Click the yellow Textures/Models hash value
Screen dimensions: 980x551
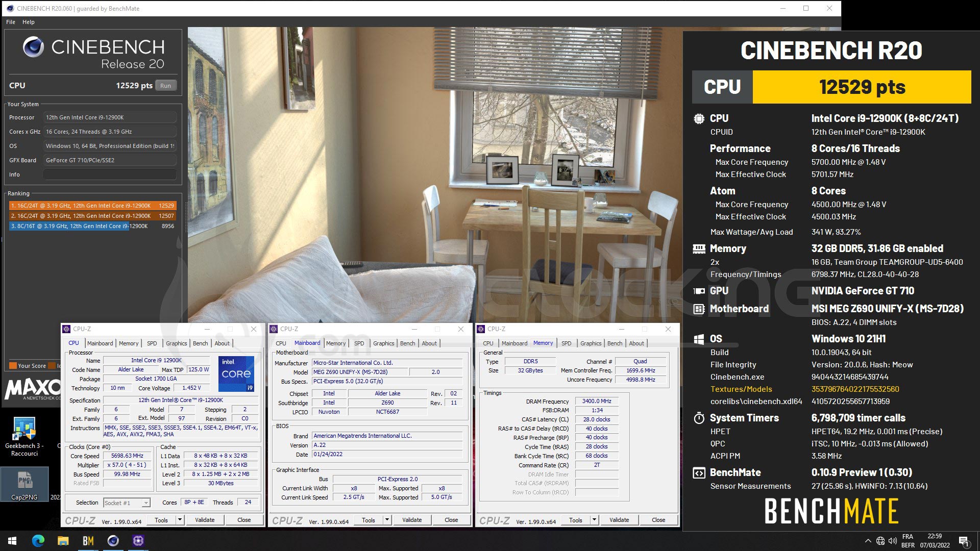[x=855, y=389]
